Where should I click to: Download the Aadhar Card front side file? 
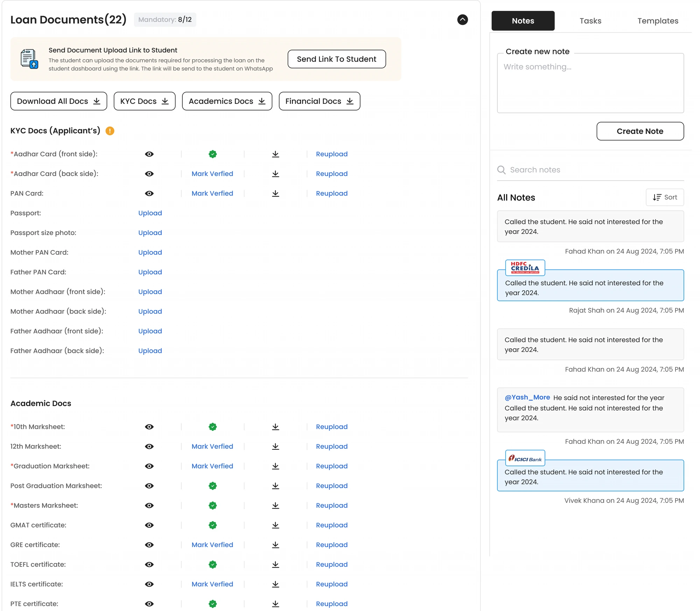coord(275,154)
